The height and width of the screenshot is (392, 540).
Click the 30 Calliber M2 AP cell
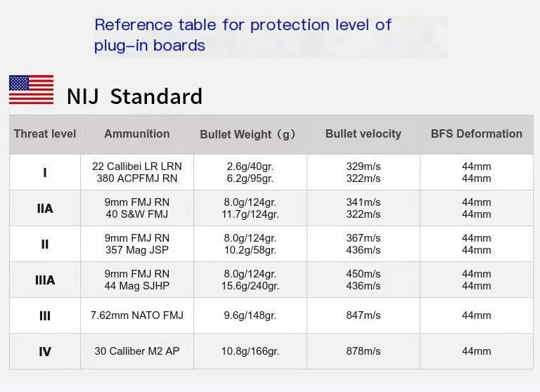137,351
